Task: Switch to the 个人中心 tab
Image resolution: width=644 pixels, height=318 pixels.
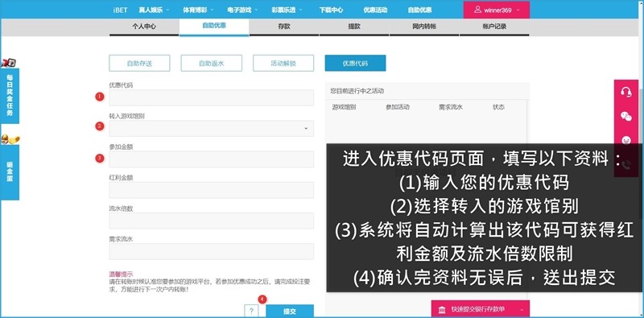Action: [144, 27]
